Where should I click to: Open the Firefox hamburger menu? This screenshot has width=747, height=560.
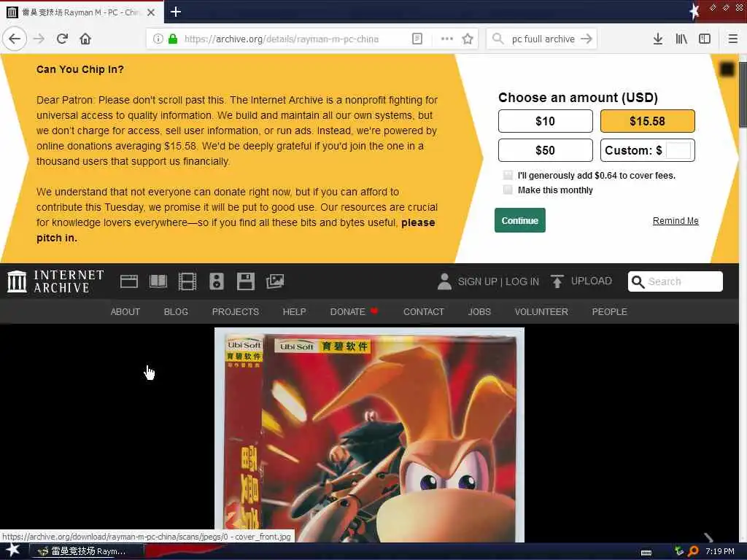[733, 39]
